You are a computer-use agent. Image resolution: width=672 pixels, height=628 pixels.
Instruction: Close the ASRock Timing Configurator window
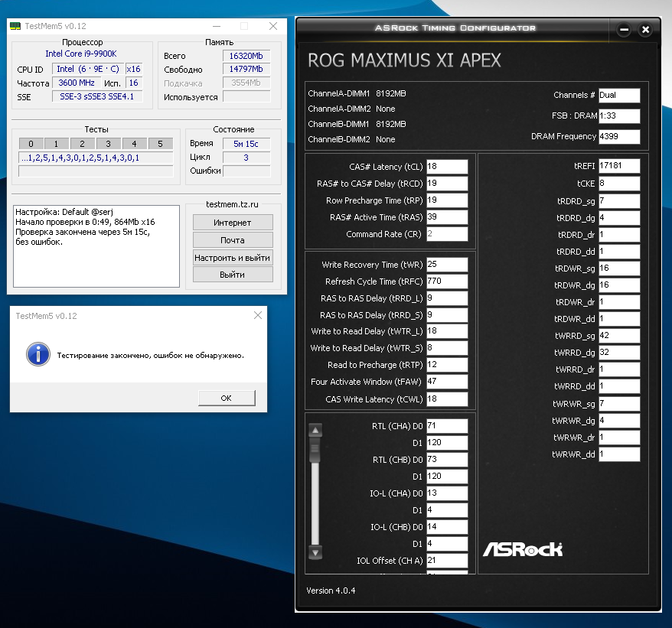tap(645, 30)
